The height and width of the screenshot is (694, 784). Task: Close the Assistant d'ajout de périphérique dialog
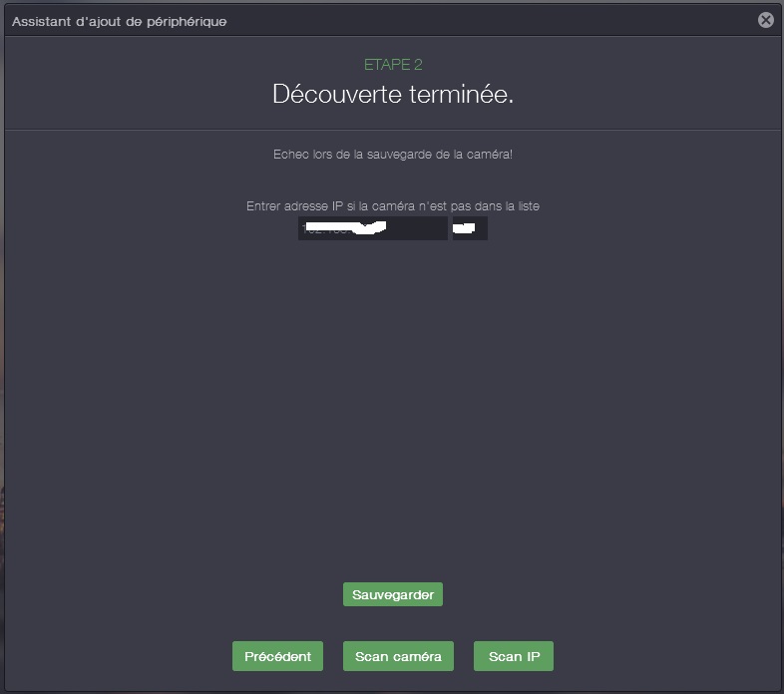pyautogui.click(x=765, y=20)
